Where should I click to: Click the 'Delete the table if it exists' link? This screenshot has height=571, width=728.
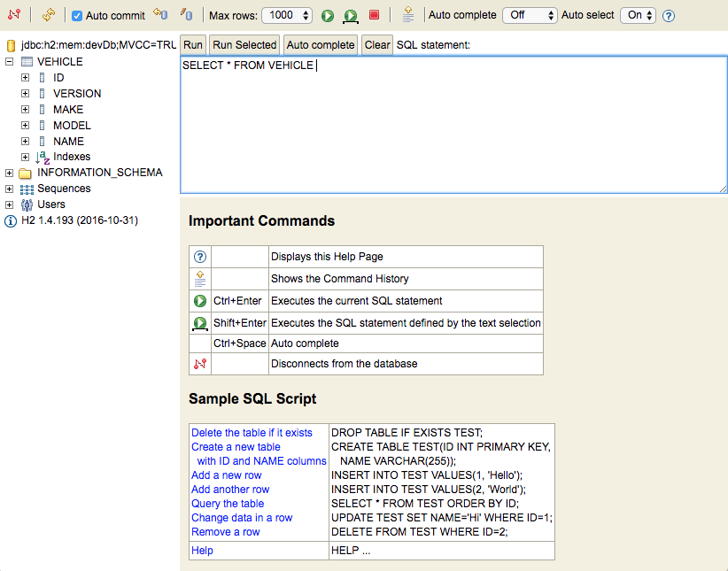[x=252, y=433]
